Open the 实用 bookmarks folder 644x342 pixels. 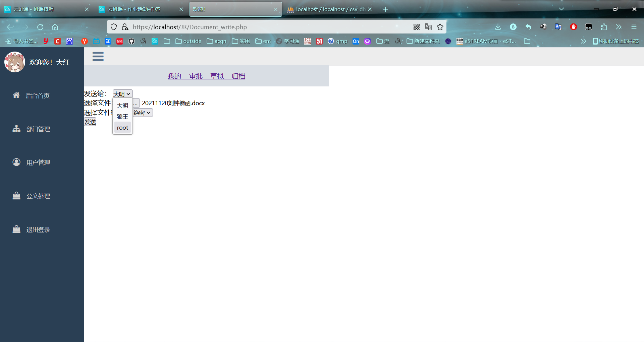click(x=241, y=41)
